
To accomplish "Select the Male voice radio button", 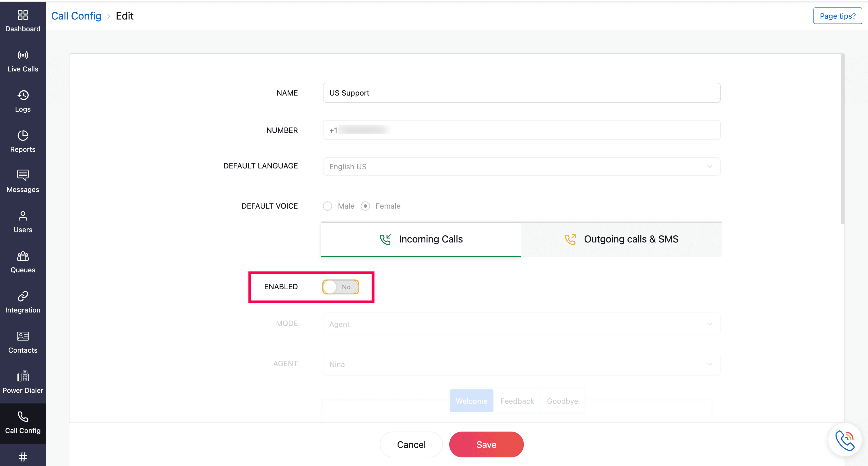I will [x=327, y=206].
